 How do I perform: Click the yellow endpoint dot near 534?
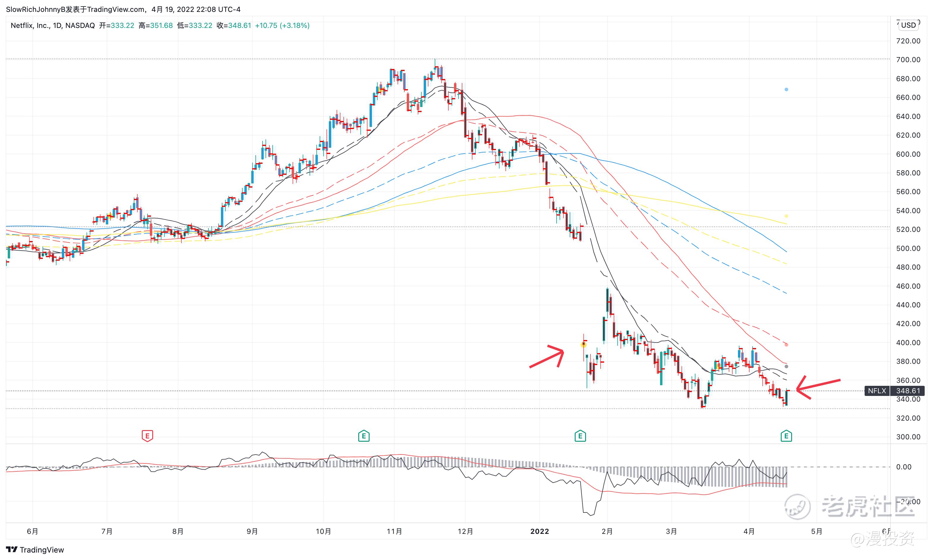(x=786, y=216)
